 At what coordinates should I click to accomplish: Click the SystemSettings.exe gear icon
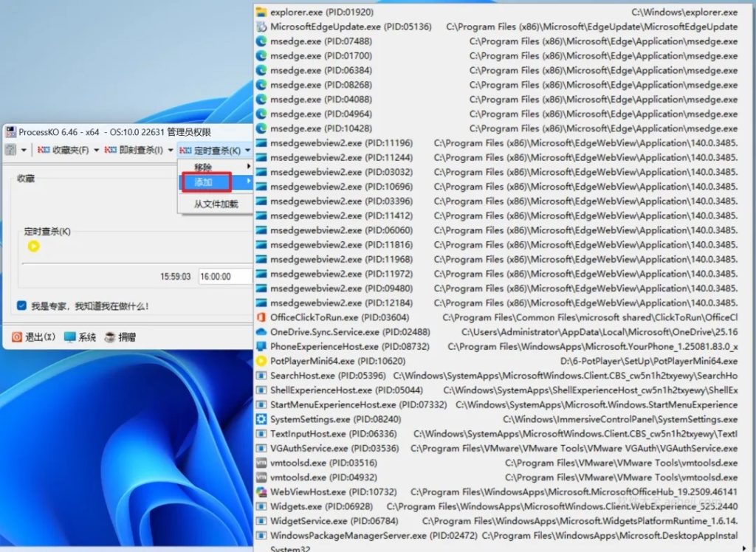(x=260, y=419)
